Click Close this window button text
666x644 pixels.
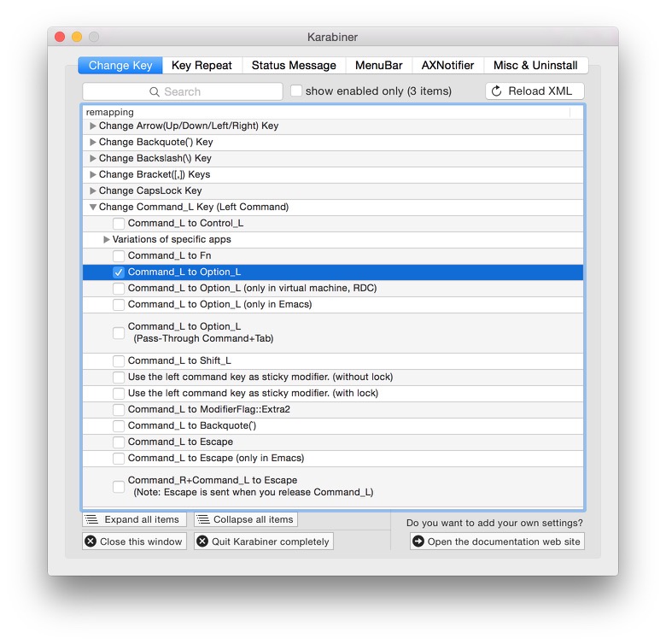pos(141,542)
